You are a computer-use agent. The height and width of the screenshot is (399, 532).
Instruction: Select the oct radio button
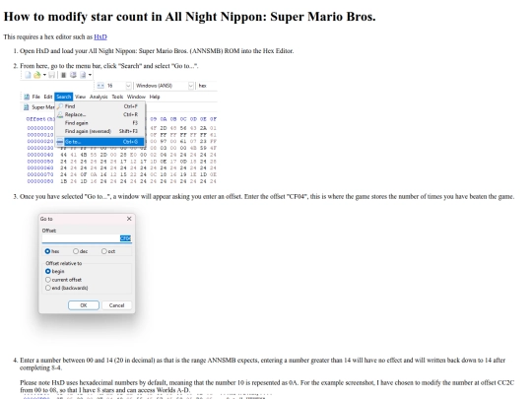103,251
